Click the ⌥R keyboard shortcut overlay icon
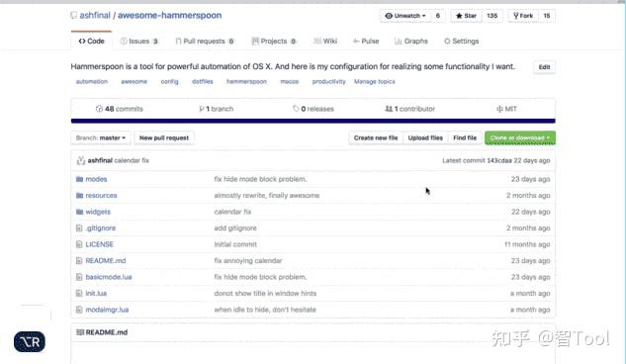626x364 pixels. tap(30, 341)
